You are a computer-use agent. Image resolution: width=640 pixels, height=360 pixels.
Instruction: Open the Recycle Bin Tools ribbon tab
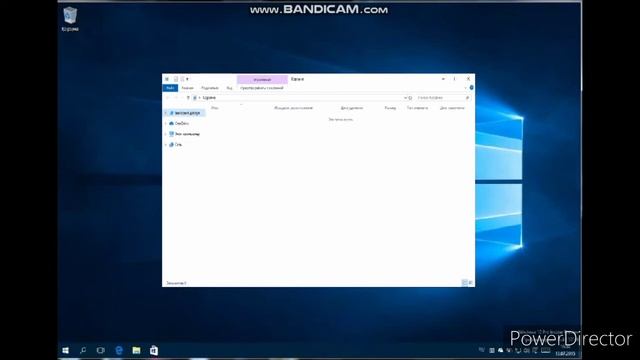(x=262, y=88)
